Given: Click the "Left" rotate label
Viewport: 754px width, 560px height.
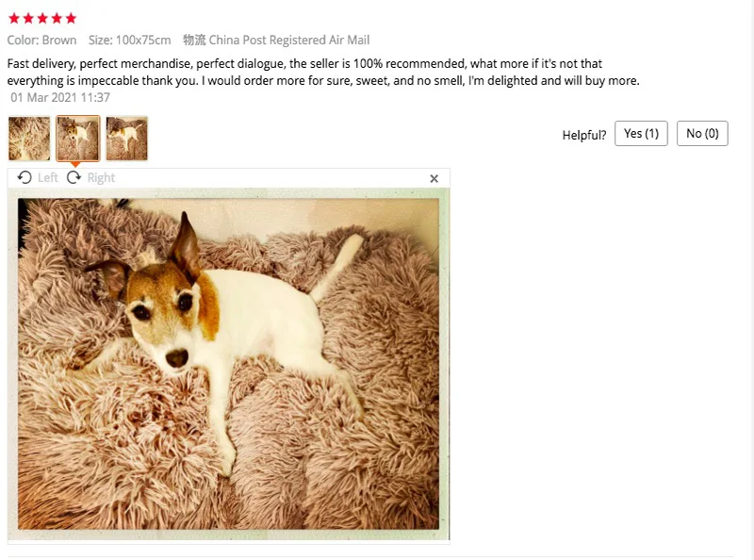Looking at the screenshot, I should coord(48,178).
